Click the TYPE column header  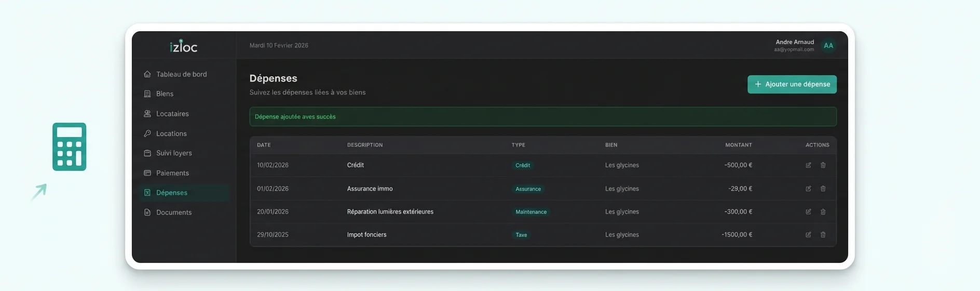[x=518, y=145]
